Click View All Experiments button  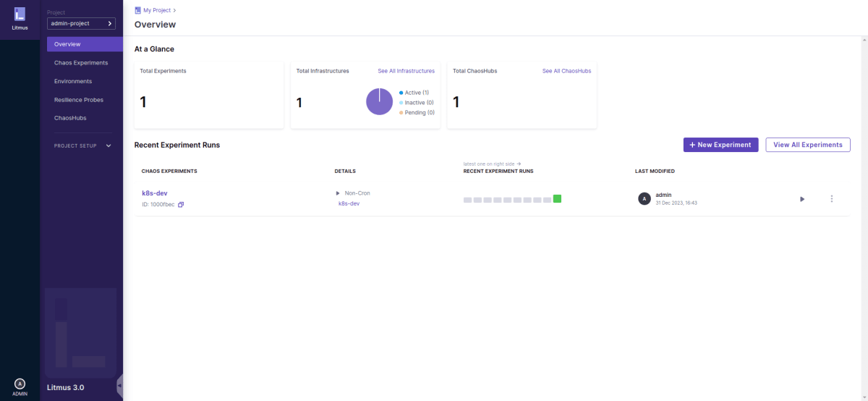coord(808,145)
